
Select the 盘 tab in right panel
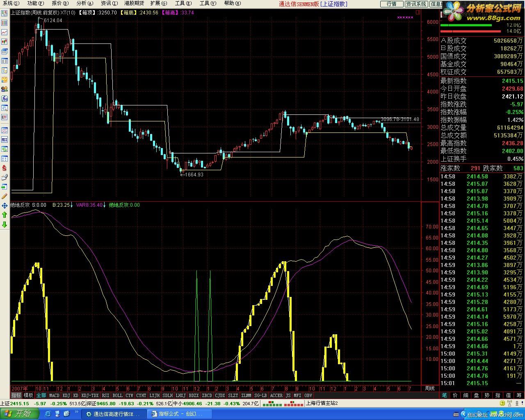[x=477, y=395]
